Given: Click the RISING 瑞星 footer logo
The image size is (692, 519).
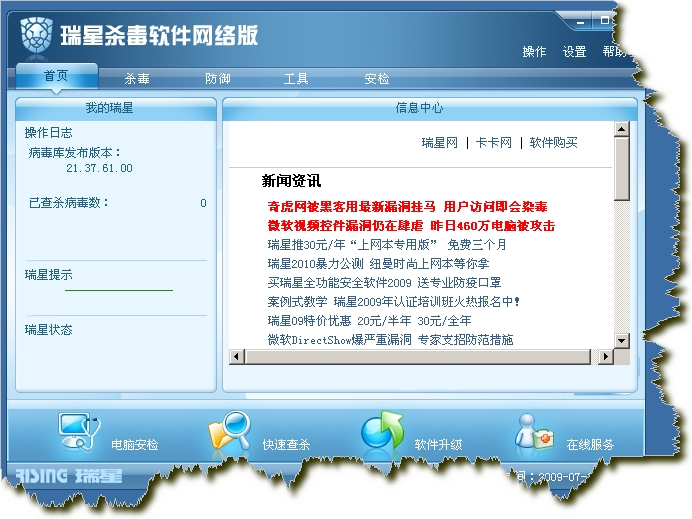Looking at the screenshot, I should coord(69,476).
